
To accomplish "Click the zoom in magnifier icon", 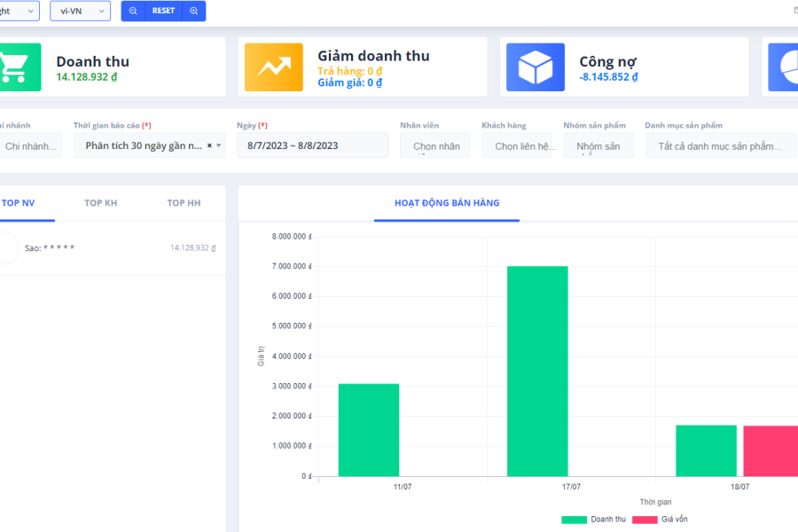I will [193, 11].
